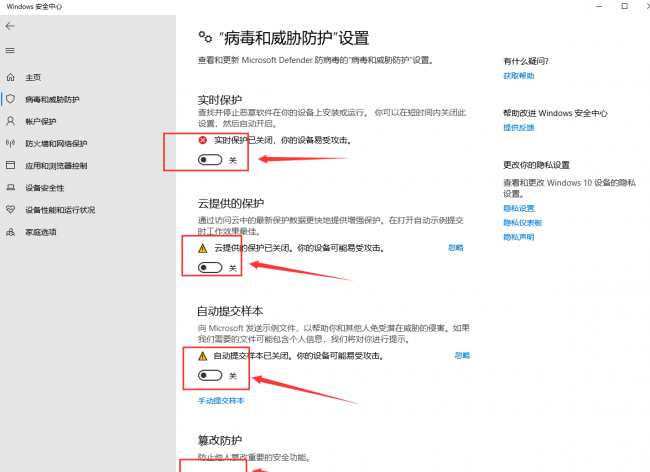Click the antenna icon for 防火墙和网络保护
This screenshot has height=472, width=650.
(10, 143)
